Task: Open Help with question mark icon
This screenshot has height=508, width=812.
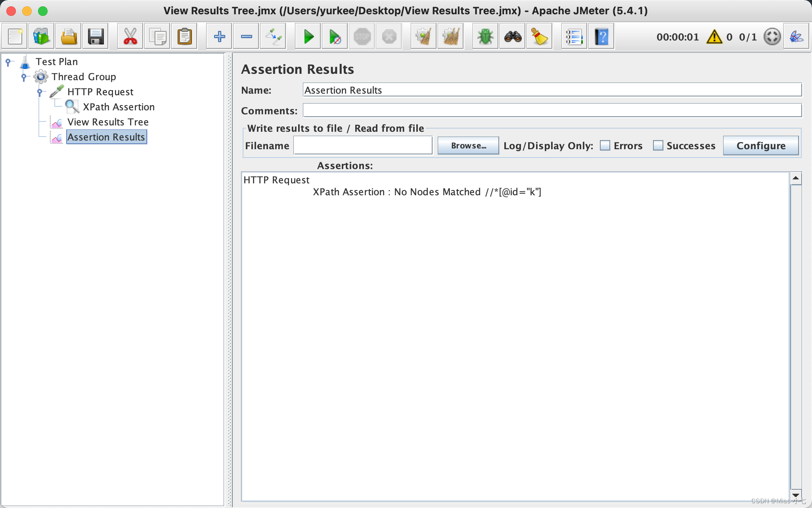Action: click(x=601, y=37)
